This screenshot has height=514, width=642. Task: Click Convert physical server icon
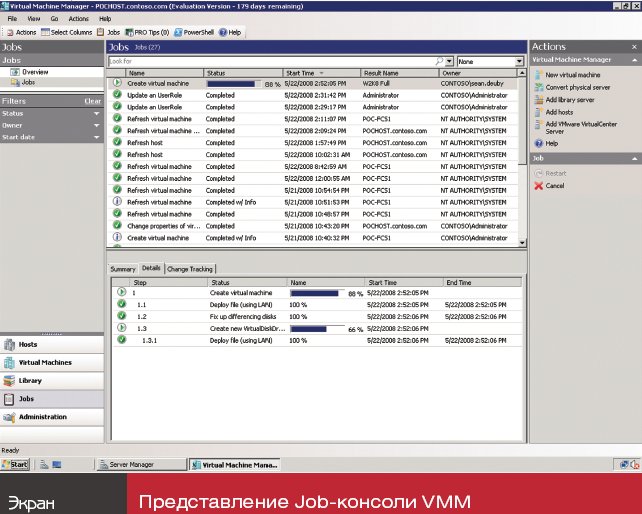coord(538,88)
